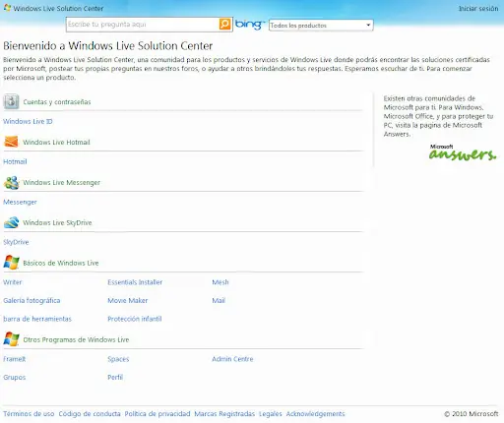Open the Essentials Installer link
The height and width of the screenshot is (423, 504).
(x=135, y=282)
